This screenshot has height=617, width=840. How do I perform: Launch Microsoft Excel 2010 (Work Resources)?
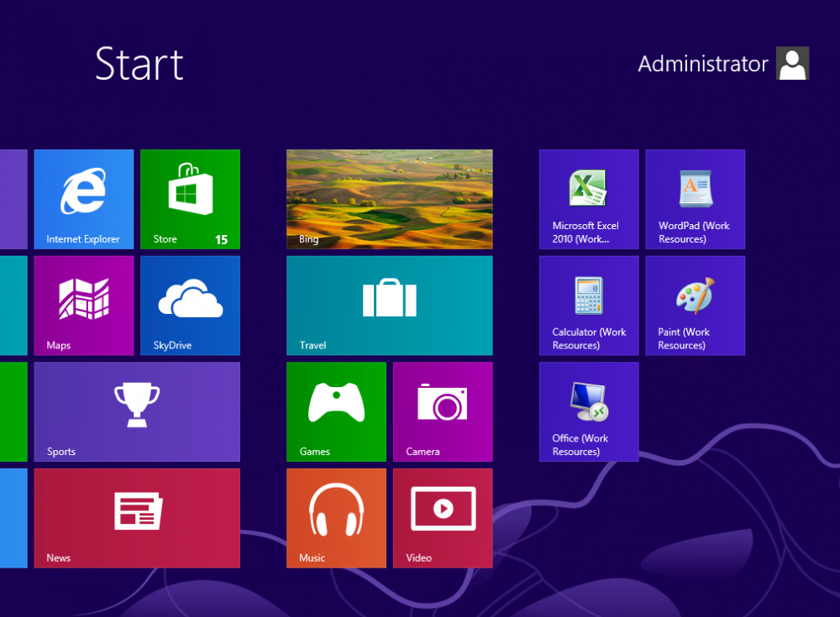[590, 199]
